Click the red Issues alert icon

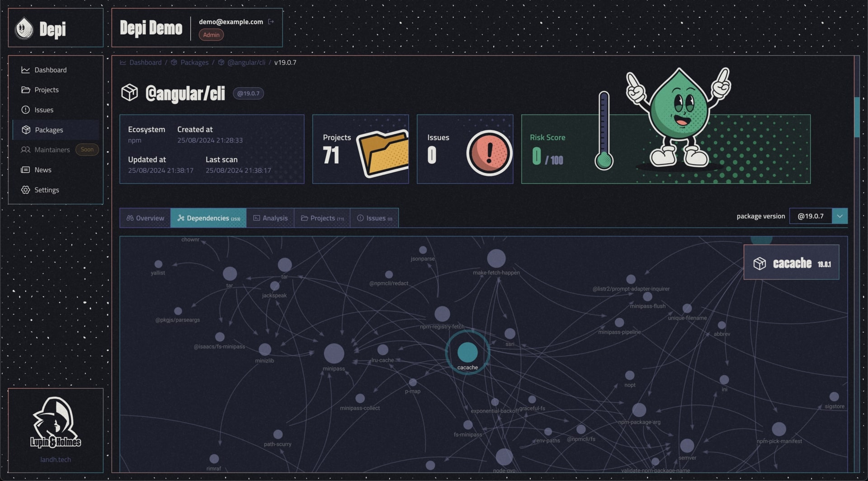tap(489, 153)
